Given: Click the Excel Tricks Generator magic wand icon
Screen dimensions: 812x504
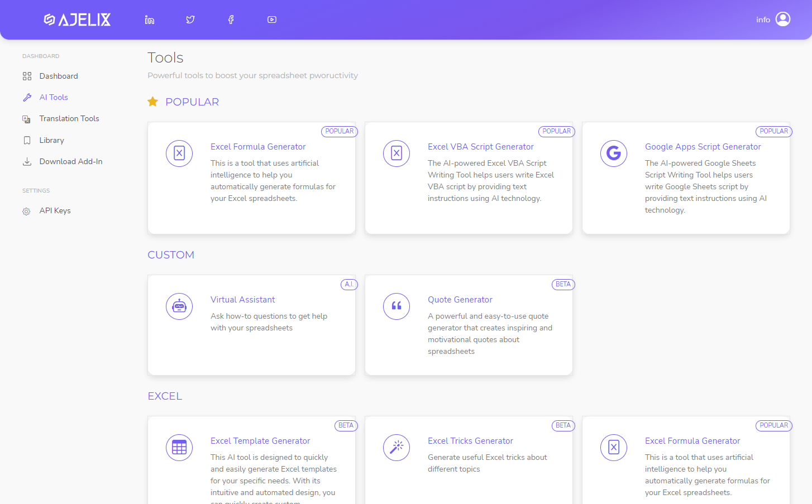Looking at the screenshot, I should click(397, 447).
